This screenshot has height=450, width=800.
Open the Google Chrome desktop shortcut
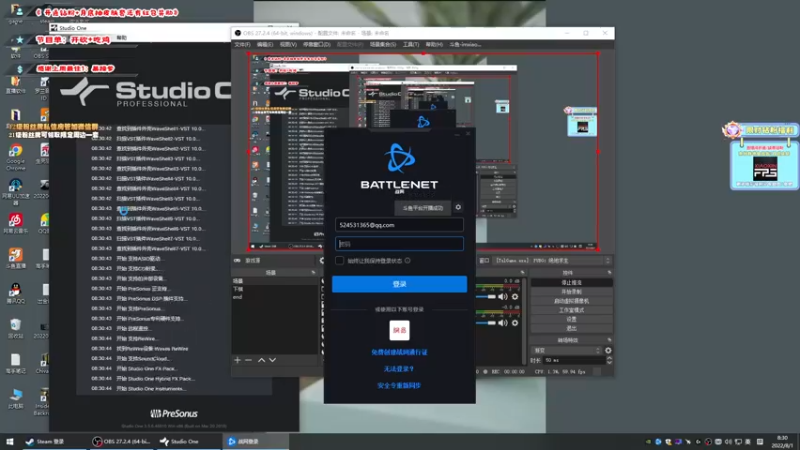pos(15,156)
